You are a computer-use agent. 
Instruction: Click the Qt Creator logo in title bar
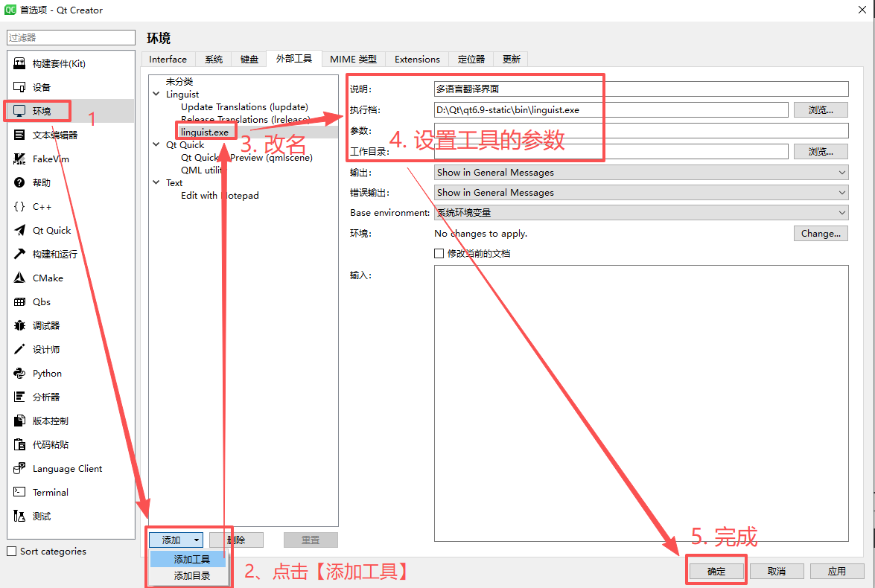coord(10,10)
